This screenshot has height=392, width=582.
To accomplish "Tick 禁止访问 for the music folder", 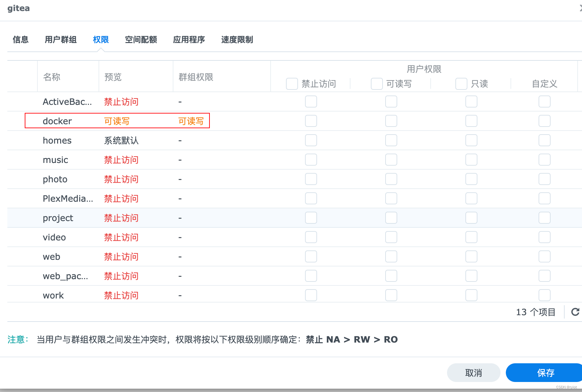I will 311,160.
